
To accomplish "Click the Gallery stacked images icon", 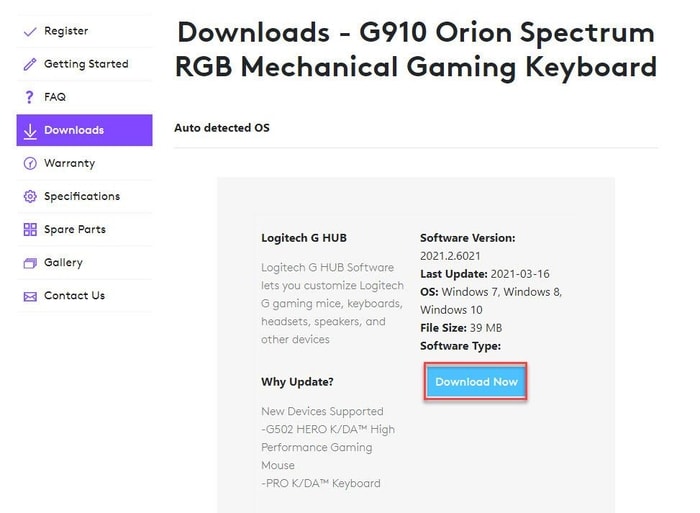I will 30,263.
